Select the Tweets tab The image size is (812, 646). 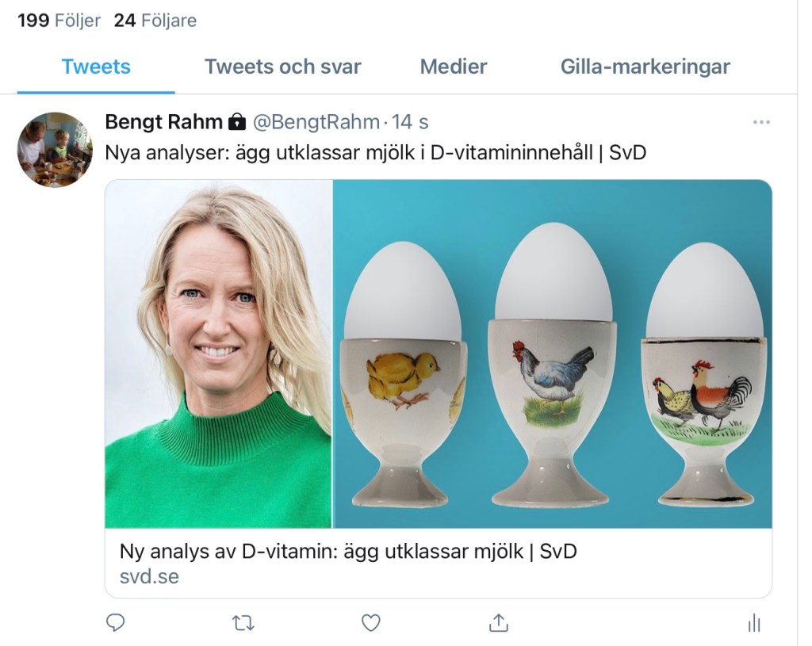coord(96,67)
